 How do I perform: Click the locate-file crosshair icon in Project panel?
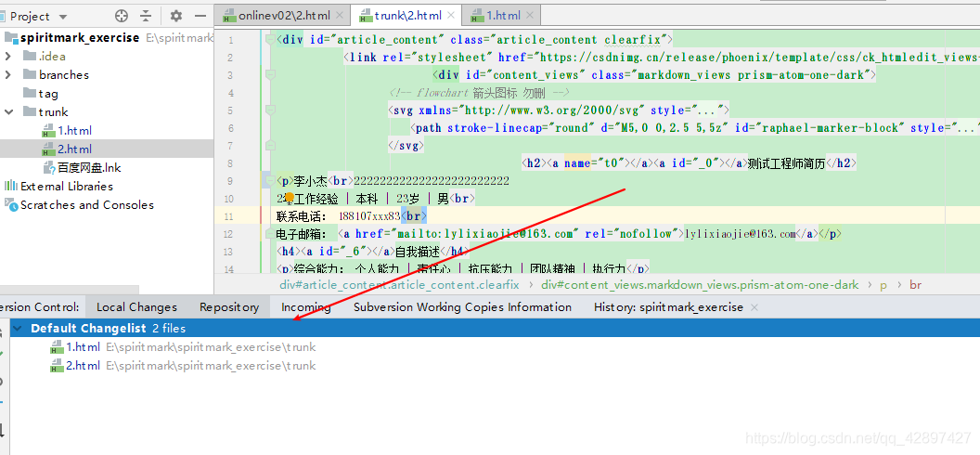122,17
